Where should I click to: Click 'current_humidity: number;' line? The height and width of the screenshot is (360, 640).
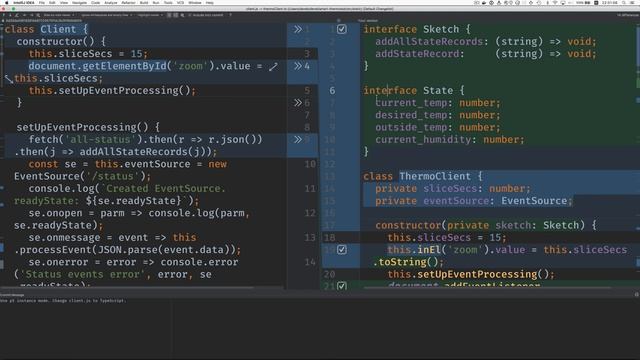(450, 139)
